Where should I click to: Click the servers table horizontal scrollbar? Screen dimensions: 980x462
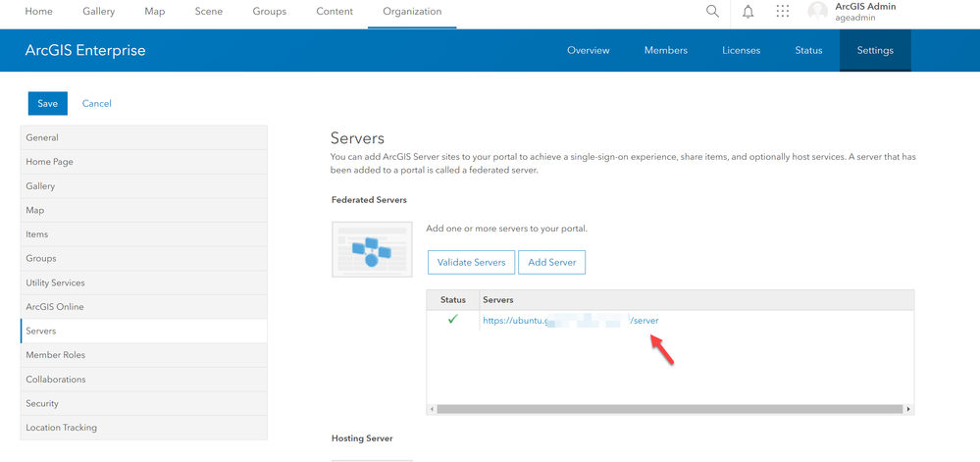(669, 409)
